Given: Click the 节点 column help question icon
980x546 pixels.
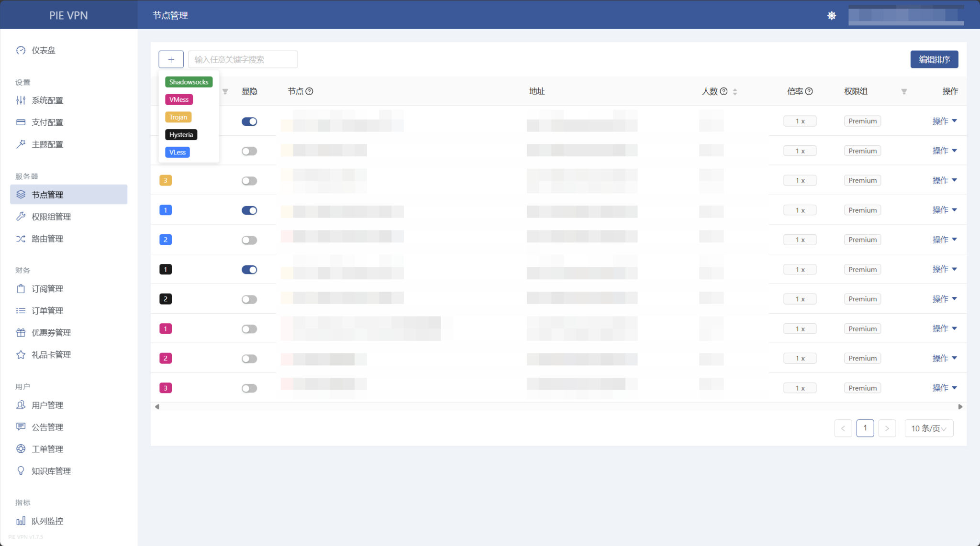Looking at the screenshot, I should (310, 91).
